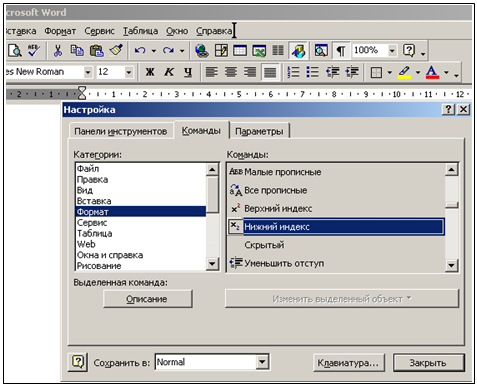
Task: Open the font size 12 dropdown
Action: coord(129,72)
